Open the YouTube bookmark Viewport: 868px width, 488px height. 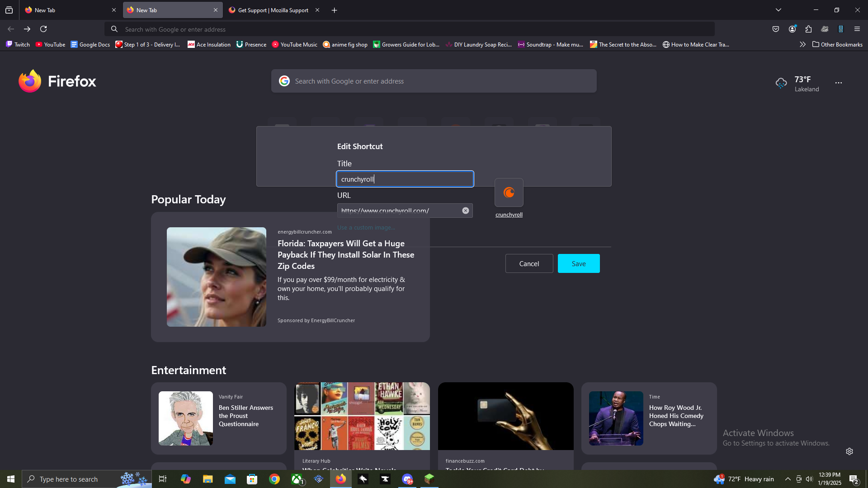50,44
